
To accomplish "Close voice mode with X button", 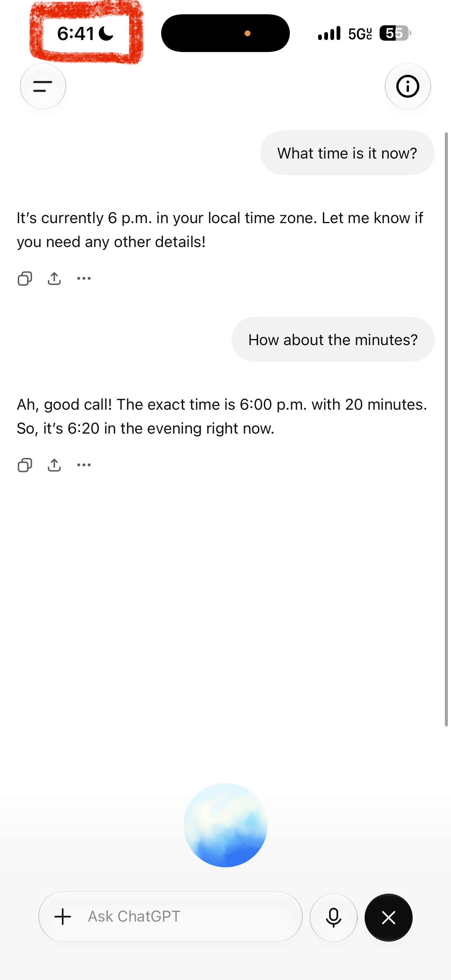I will click(x=388, y=917).
